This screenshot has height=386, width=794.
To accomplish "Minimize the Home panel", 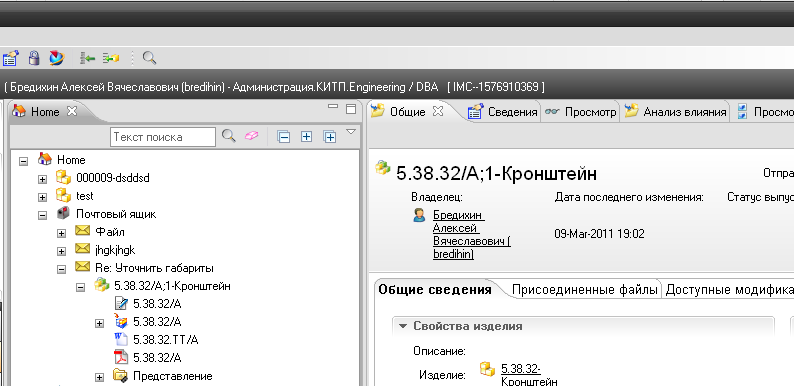I will coord(333,106).
